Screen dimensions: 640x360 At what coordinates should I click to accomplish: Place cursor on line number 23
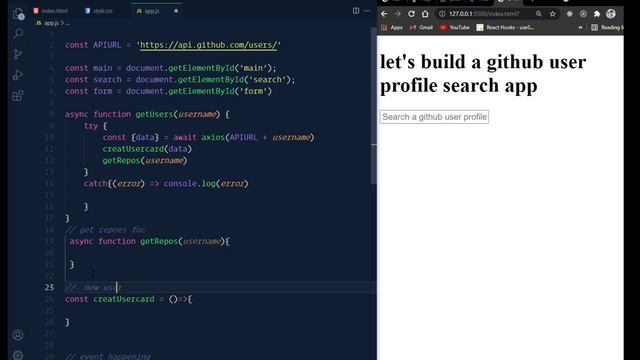coord(49,287)
